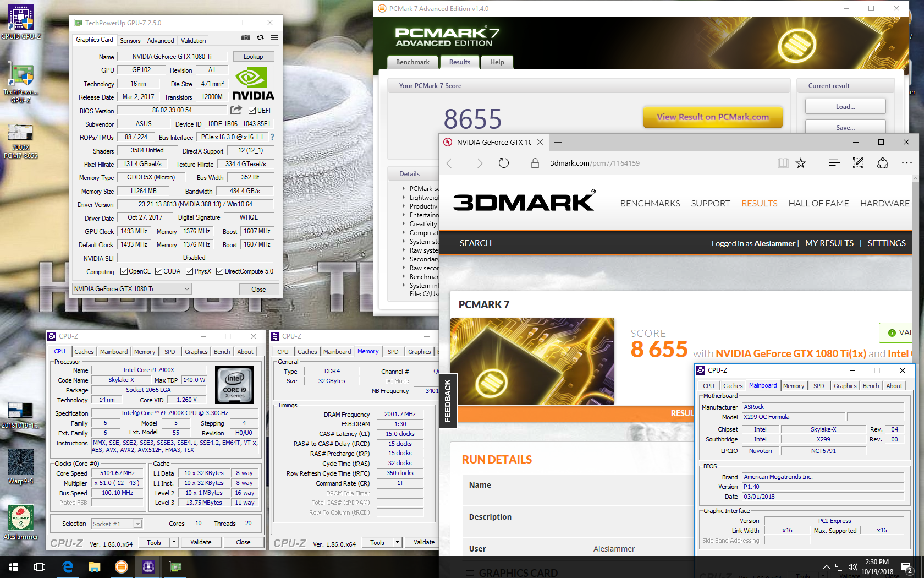Click the web note pen icon
The image size is (924, 578).
click(x=858, y=163)
